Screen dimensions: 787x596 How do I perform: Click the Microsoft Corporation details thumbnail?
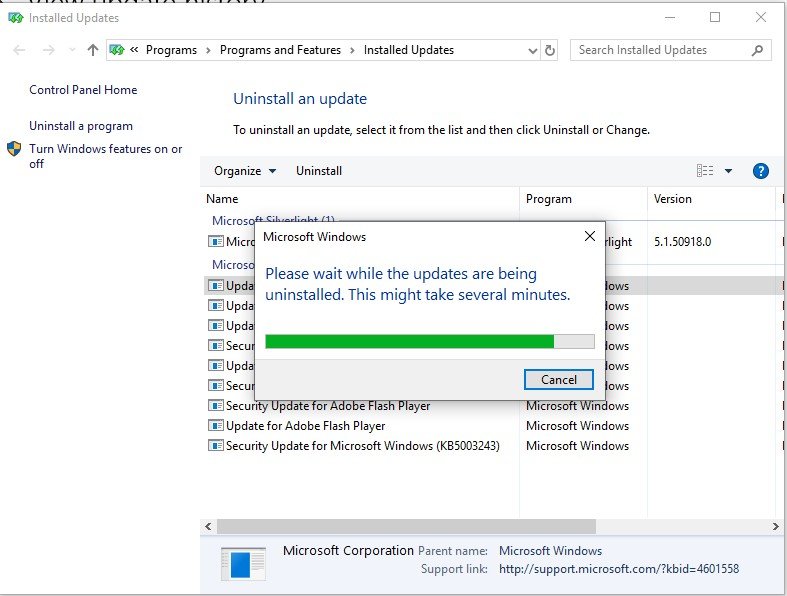click(x=242, y=563)
